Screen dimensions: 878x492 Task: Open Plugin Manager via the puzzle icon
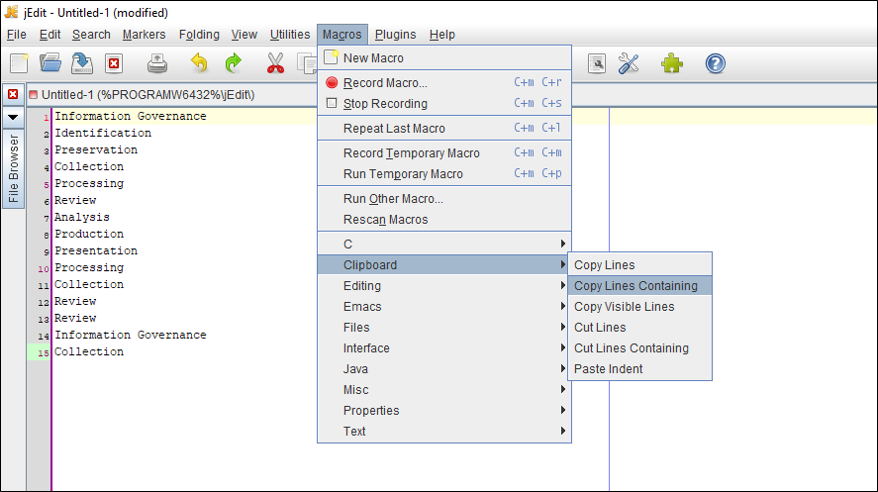(x=671, y=63)
